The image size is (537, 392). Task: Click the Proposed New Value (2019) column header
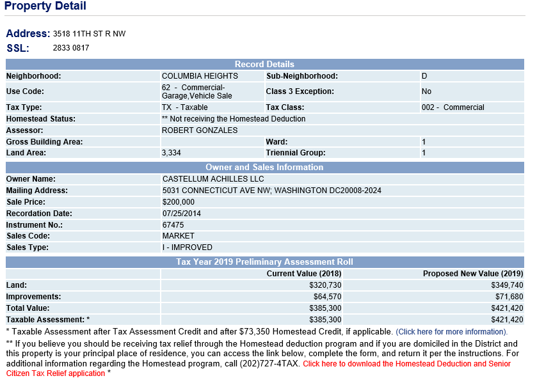pos(472,274)
